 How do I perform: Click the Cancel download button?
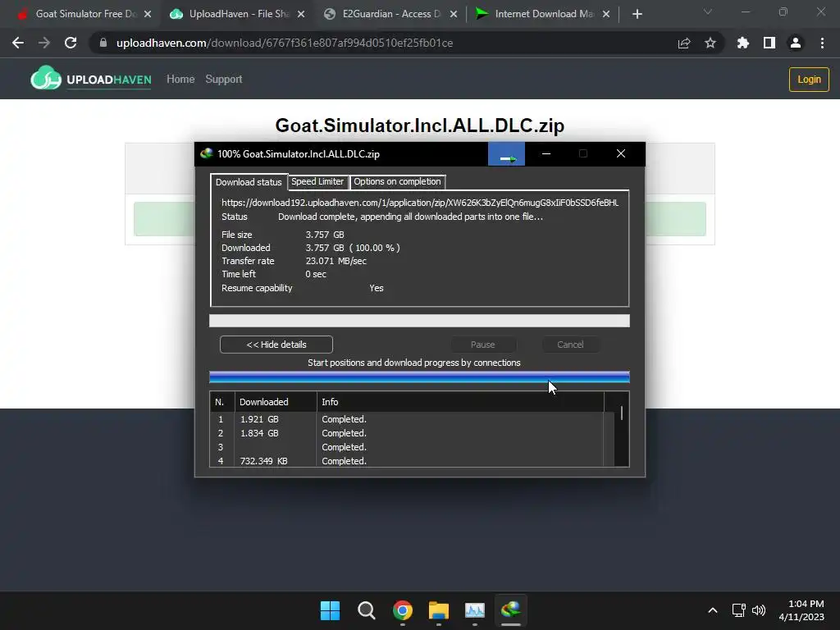pyautogui.click(x=570, y=345)
